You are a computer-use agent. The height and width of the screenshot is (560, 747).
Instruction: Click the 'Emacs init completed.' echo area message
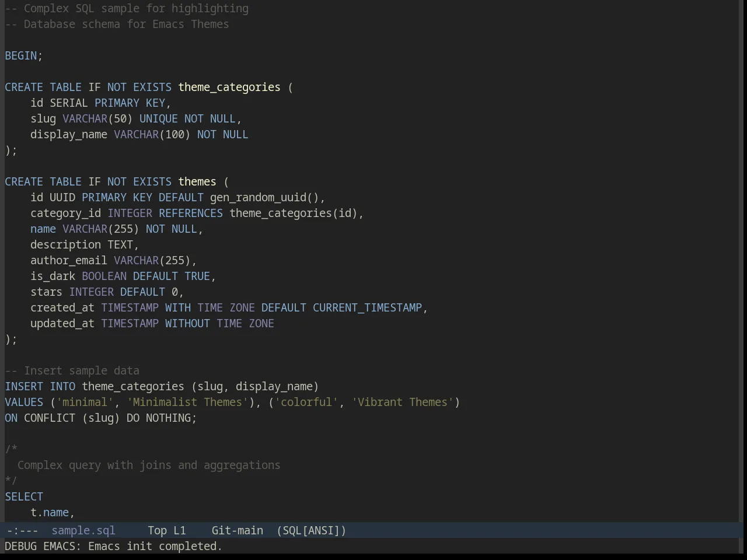pos(155,547)
